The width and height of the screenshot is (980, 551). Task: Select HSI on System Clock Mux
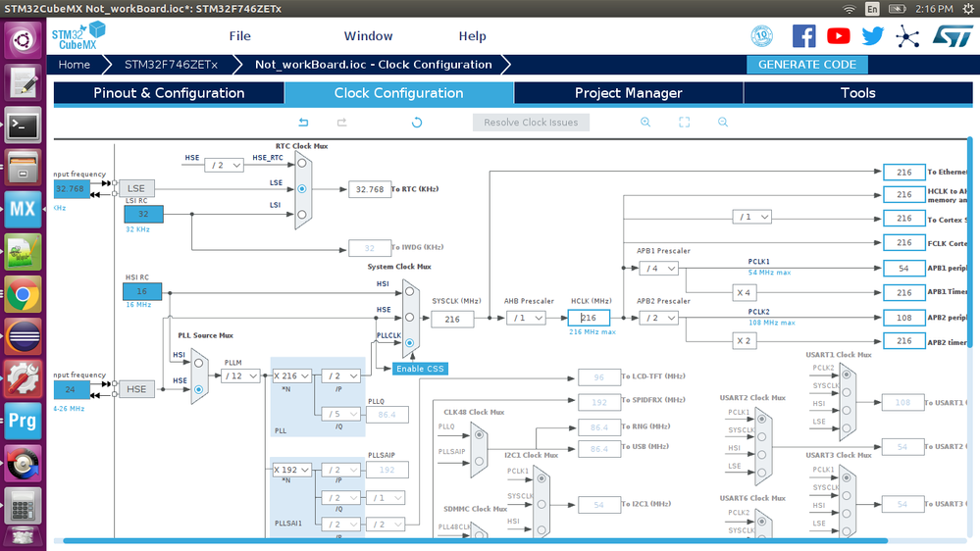pos(409,292)
